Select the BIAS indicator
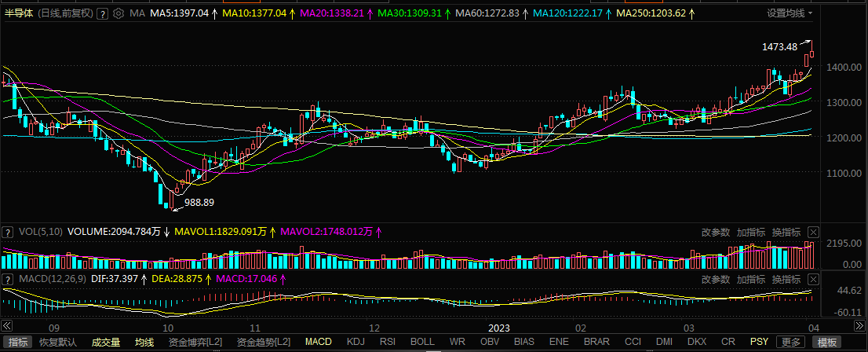 tap(524, 342)
